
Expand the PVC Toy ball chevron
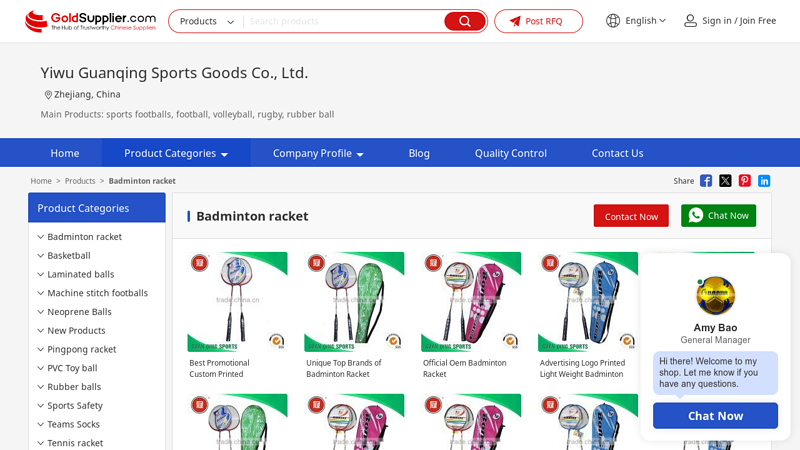coord(40,368)
